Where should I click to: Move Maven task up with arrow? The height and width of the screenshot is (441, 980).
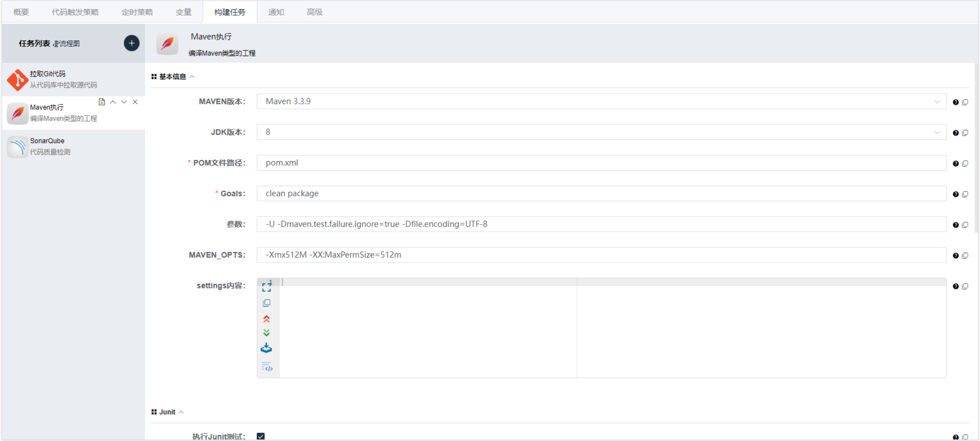[x=113, y=102]
